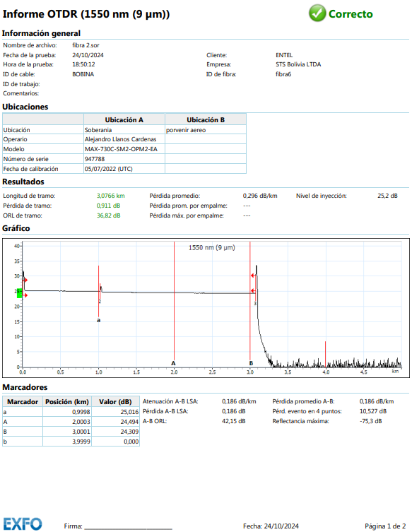Click the green Correcto checkmark icon
The image size is (412, 532).
click(317, 13)
